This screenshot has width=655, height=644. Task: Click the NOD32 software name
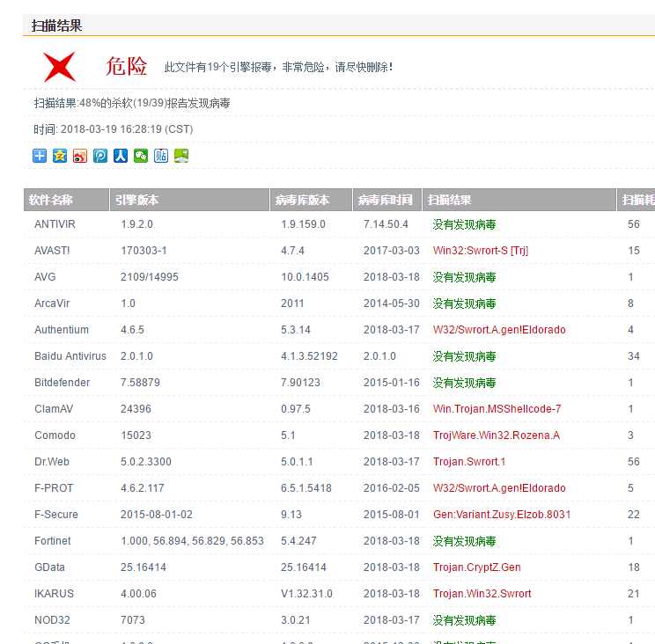pos(52,619)
